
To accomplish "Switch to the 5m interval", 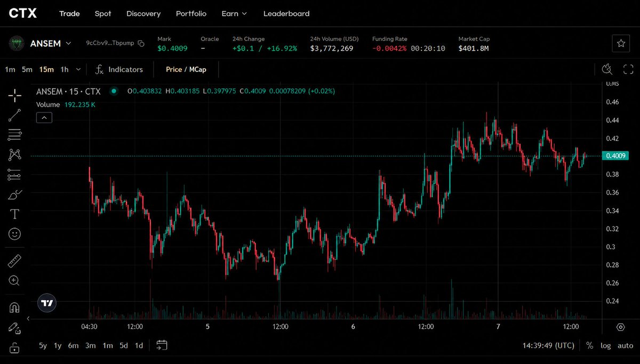I will (x=27, y=69).
